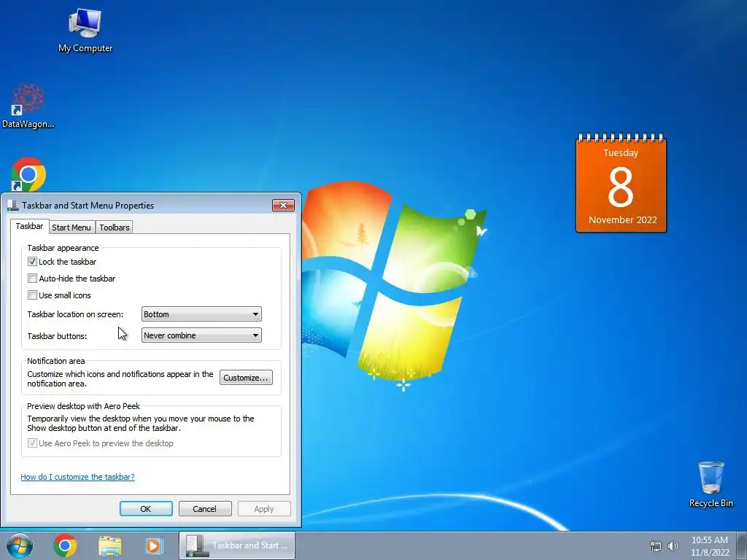
Task: Select the Google Chrome desktop shortcut
Action: click(28, 174)
